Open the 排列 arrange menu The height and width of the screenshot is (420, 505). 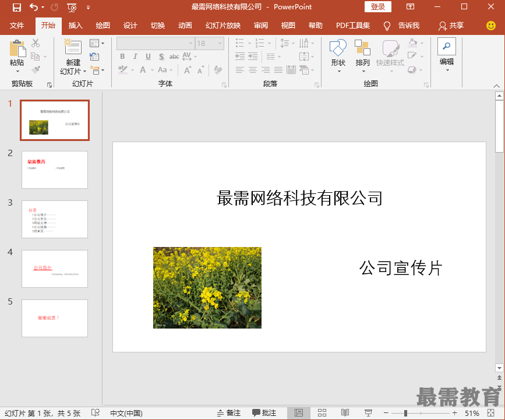point(362,54)
